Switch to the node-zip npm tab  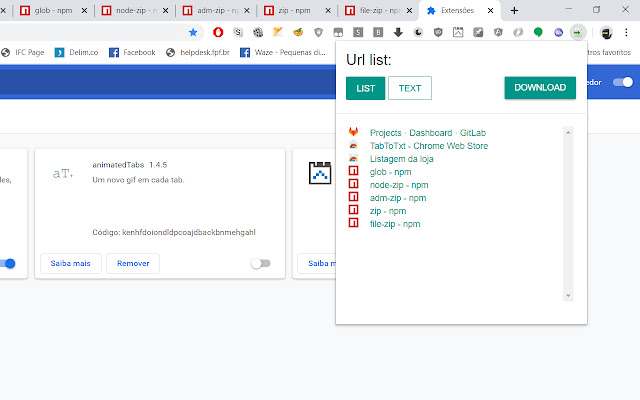click(135, 11)
